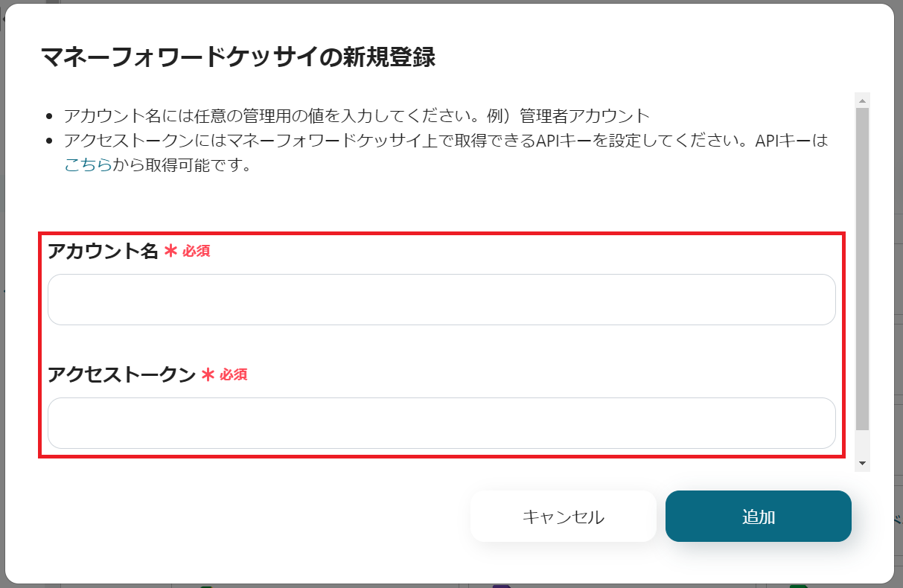The image size is (903, 588).
Task: Click the scrollbar up arrow in dialog
Action: (863, 100)
